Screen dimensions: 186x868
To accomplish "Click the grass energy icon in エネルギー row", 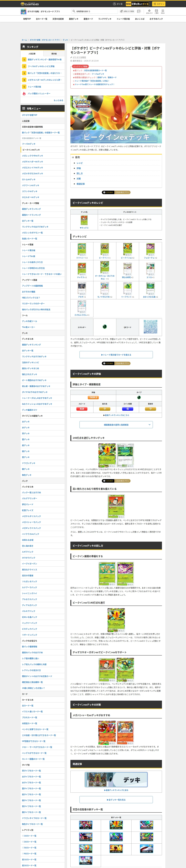I will tap(105, 327).
